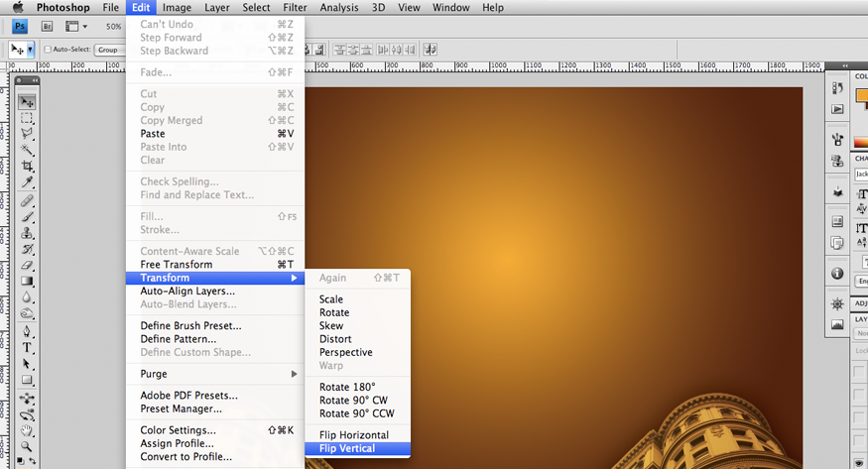This screenshot has width=868, height=469.
Task: Open Auto-Align Layers dialog
Action: [x=215, y=291]
